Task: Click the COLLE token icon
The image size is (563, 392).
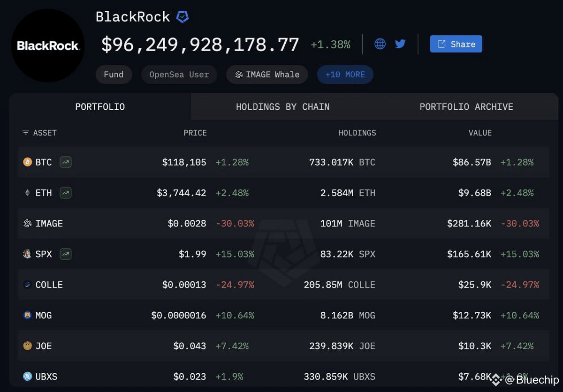Action: pos(28,285)
